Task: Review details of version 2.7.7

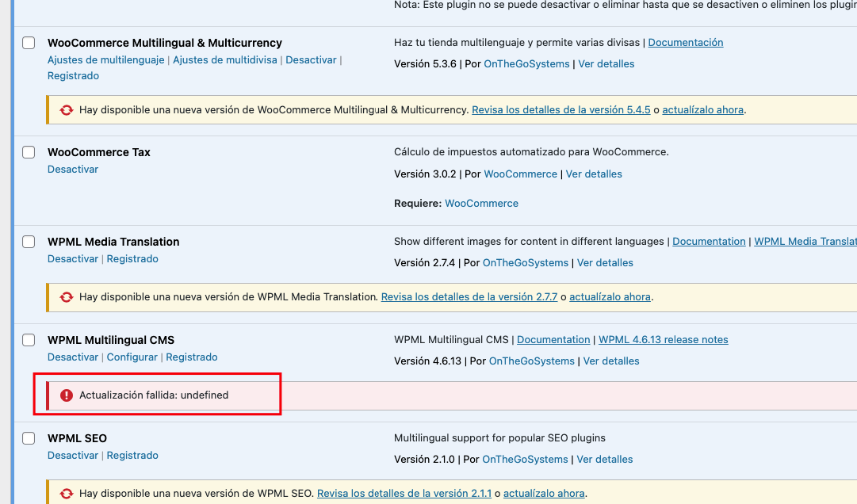Action: [x=469, y=297]
